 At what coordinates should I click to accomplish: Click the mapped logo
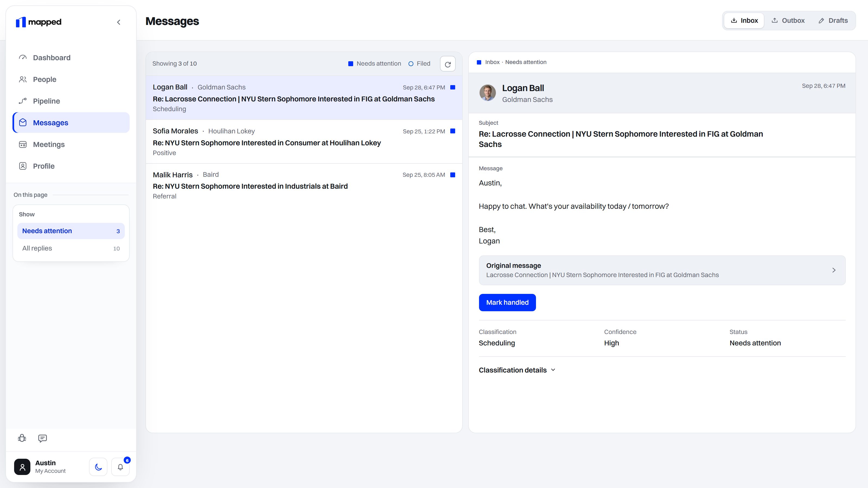[x=39, y=22]
